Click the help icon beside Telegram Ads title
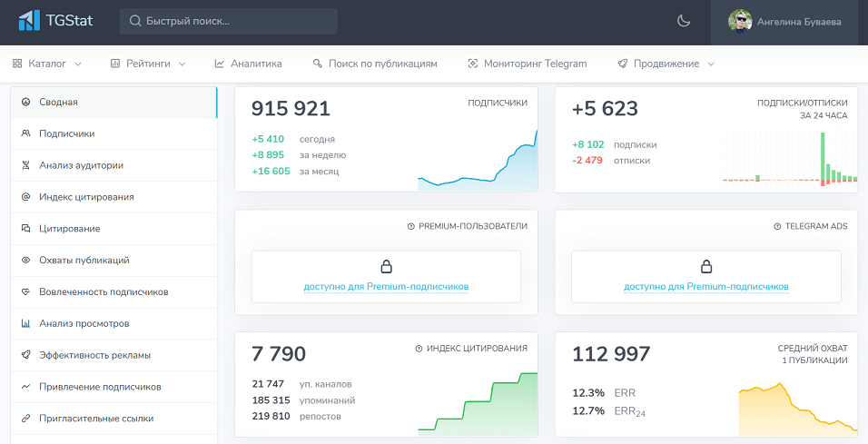This screenshot has width=868, height=444. [x=777, y=226]
